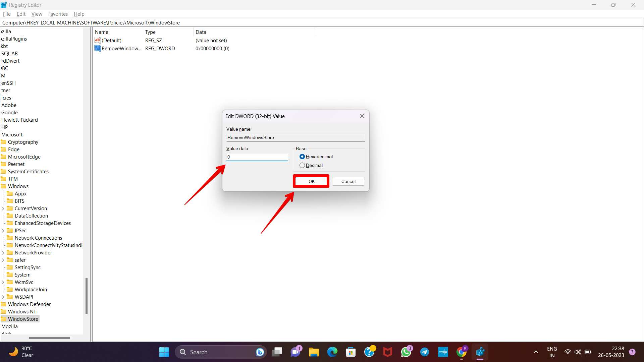The image size is (644, 362).
Task: Expand the WSDAPI key
Action: [3, 297]
